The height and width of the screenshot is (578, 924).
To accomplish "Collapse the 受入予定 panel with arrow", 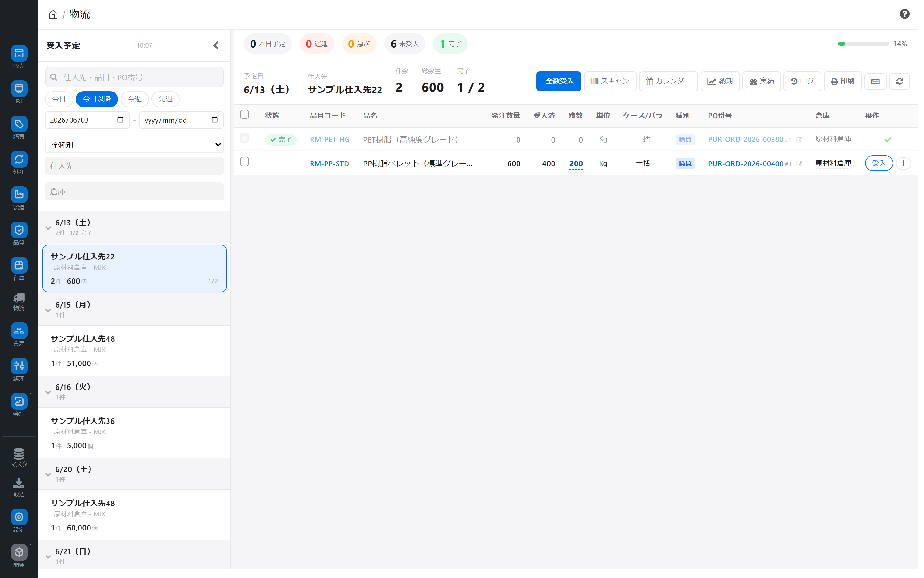I will point(216,46).
